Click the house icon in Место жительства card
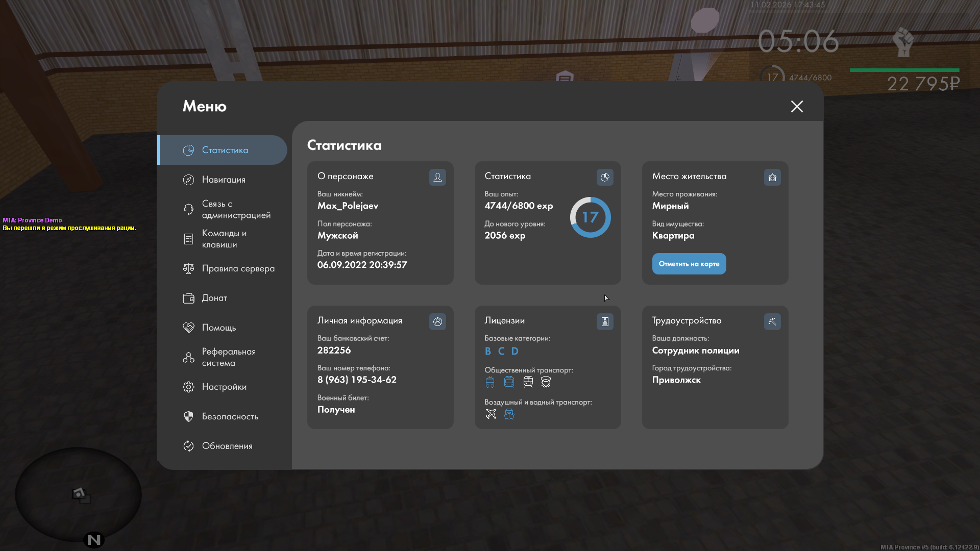This screenshot has width=980, height=551. pyautogui.click(x=772, y=177)
